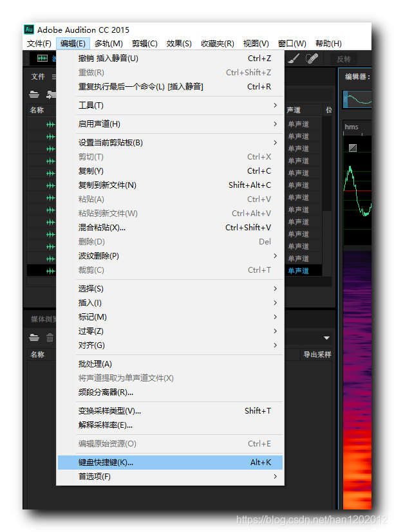Choose 混合粘贴(X)... from the menu
The height and width of the screenshot is (532, 394).
click(x=170, y=227)
